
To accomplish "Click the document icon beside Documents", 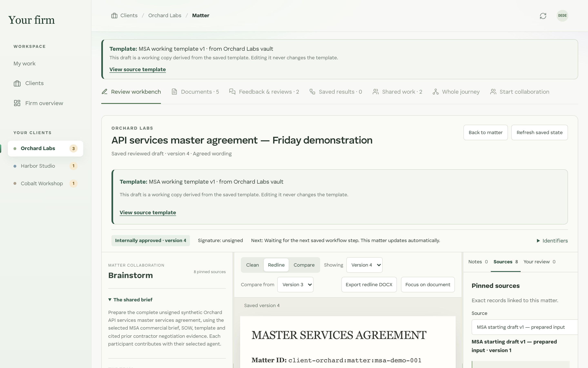I will point(174,92).
